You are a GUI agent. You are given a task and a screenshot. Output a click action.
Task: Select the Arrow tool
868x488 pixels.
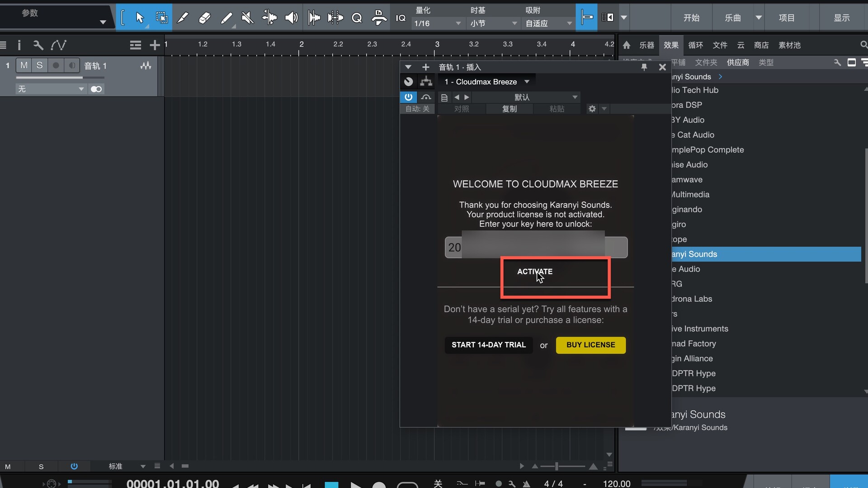coord(139,18)
